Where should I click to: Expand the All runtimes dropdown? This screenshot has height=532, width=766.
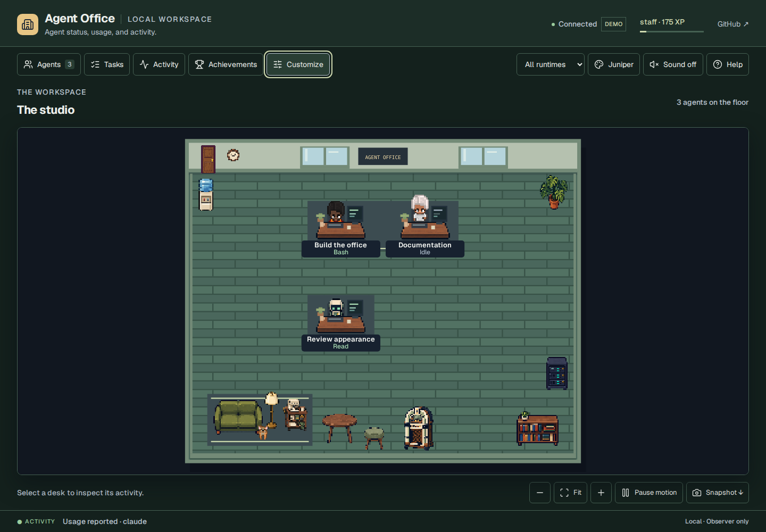coord(551,64)
